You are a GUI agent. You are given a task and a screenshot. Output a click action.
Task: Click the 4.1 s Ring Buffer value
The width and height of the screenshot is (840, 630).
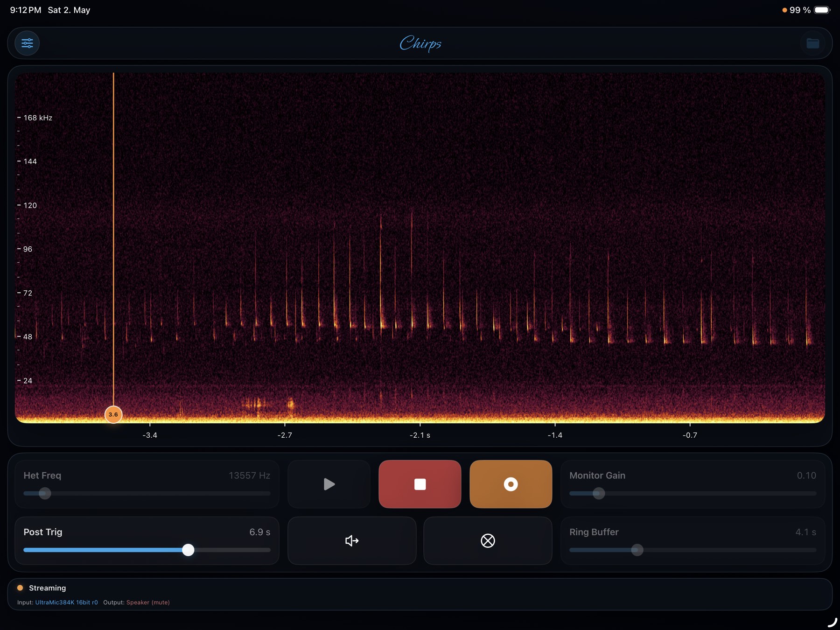pyautogui.click(x=806, y=532)
